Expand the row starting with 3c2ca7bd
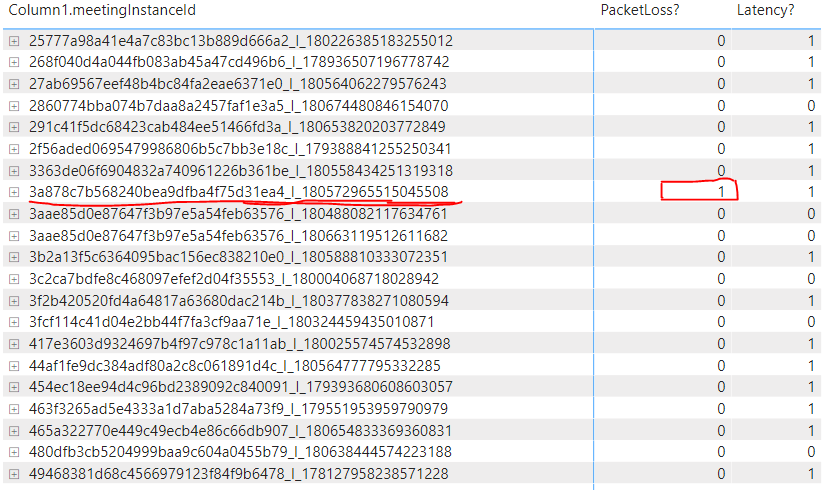This screenshot has height=490, width=840. pos(14,279)
